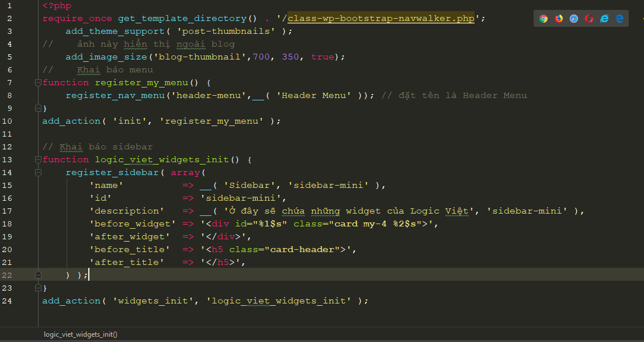Open preview in Chrome browser
The width and height of the screenshot is (644, 342).
tap(543, 19)
